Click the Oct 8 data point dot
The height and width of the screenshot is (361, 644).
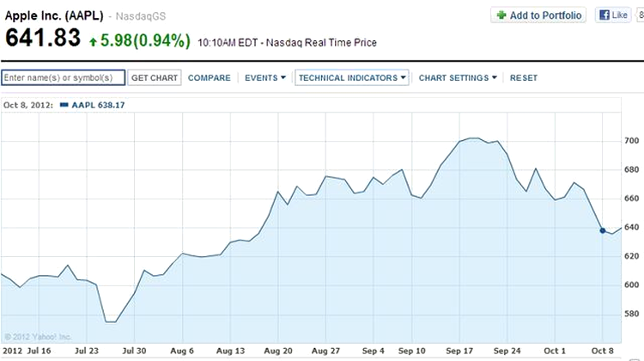[x=603, y=230]
